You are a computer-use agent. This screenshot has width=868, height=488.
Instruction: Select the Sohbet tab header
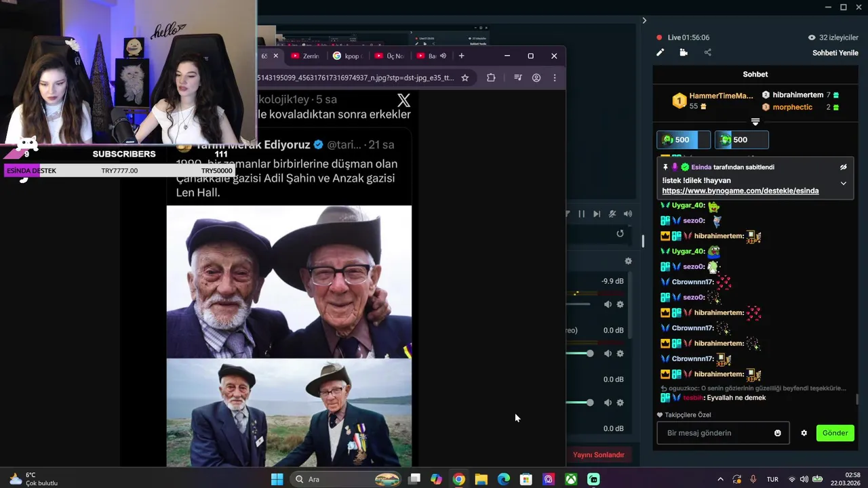[755, 75]
